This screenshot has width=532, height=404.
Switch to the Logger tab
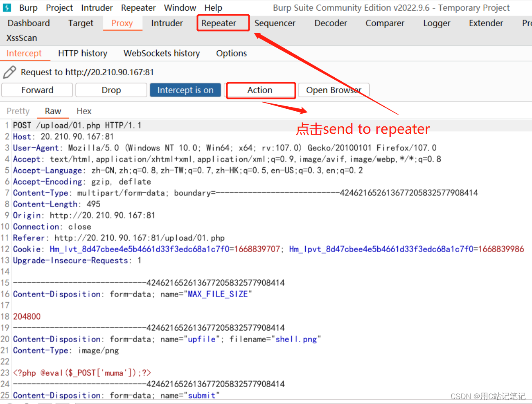coord(437,23)
